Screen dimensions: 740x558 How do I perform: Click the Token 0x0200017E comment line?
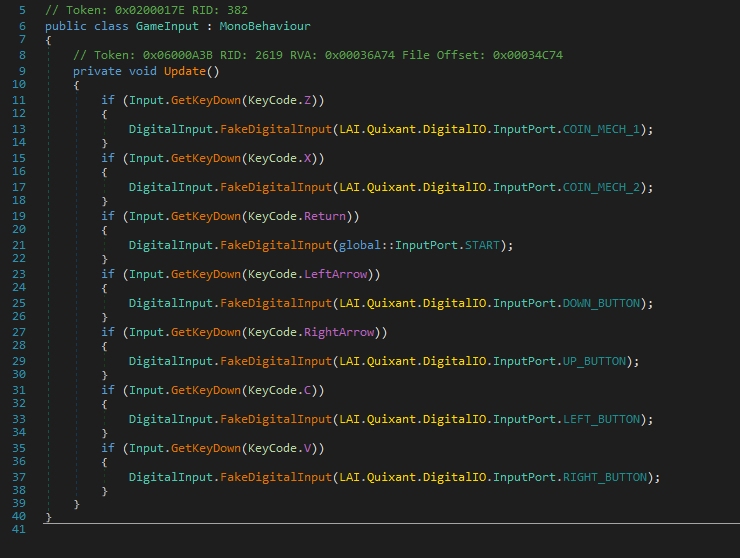(x=146, y=10)
